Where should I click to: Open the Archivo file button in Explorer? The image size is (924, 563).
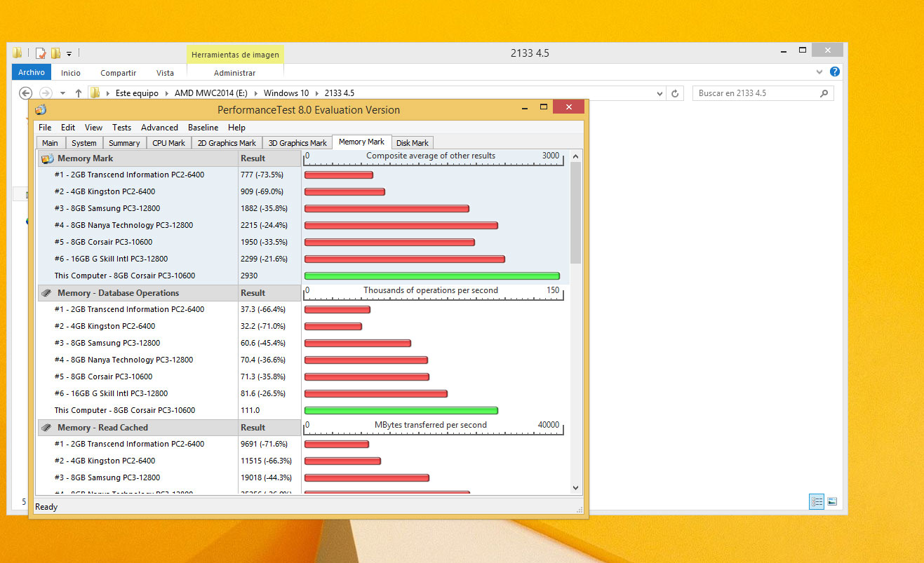point(32,72)
